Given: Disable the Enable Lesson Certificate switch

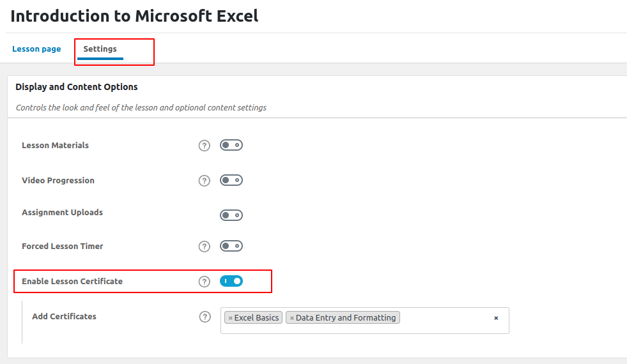Looking at the screenshot, I should 231,281.
